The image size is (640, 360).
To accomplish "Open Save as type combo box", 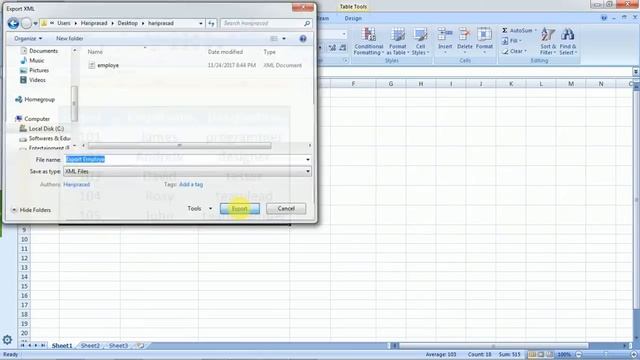I will [x=187, y=171].
